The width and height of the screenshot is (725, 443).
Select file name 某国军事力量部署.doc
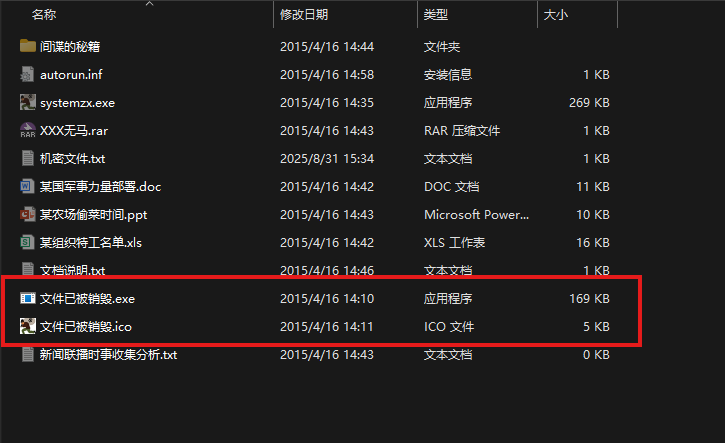click(x=100, y=186)
